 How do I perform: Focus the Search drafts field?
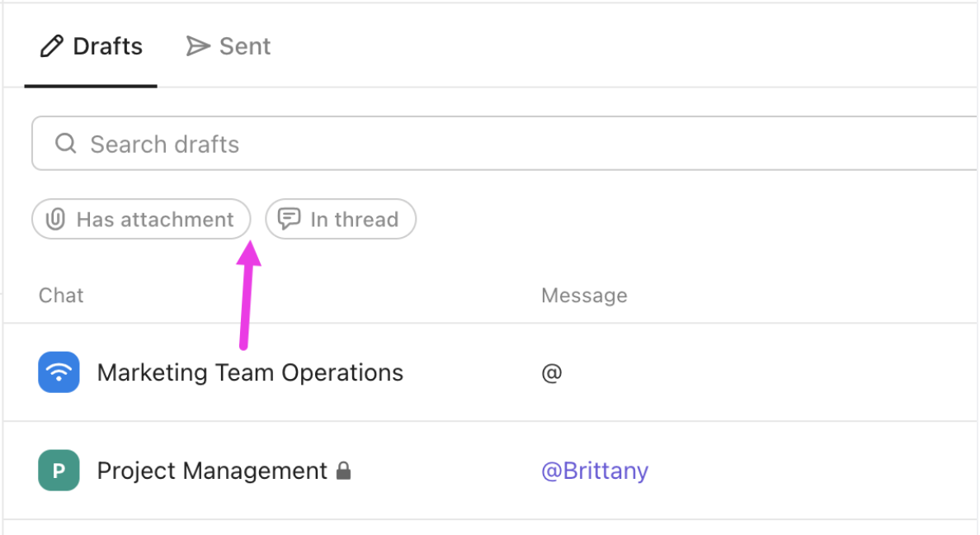click(x=495, y=144)
